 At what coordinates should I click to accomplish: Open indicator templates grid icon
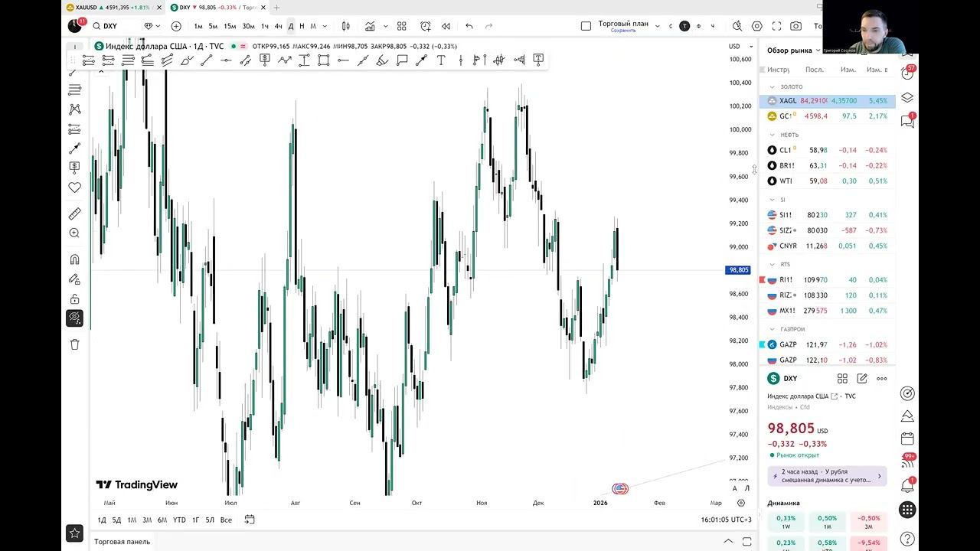[x=401, y=26]
